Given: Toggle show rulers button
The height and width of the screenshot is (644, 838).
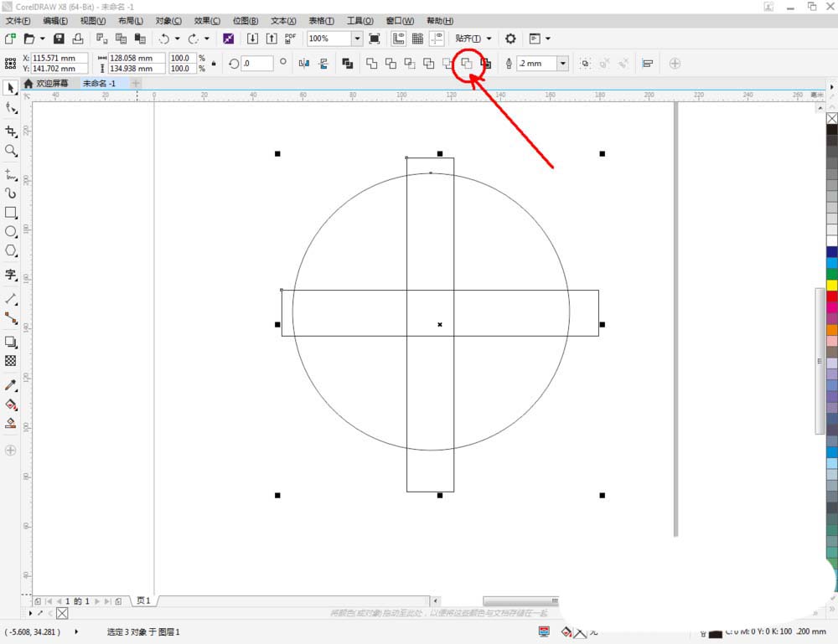Looking at the screenshot, I should [x=399, y=39].
